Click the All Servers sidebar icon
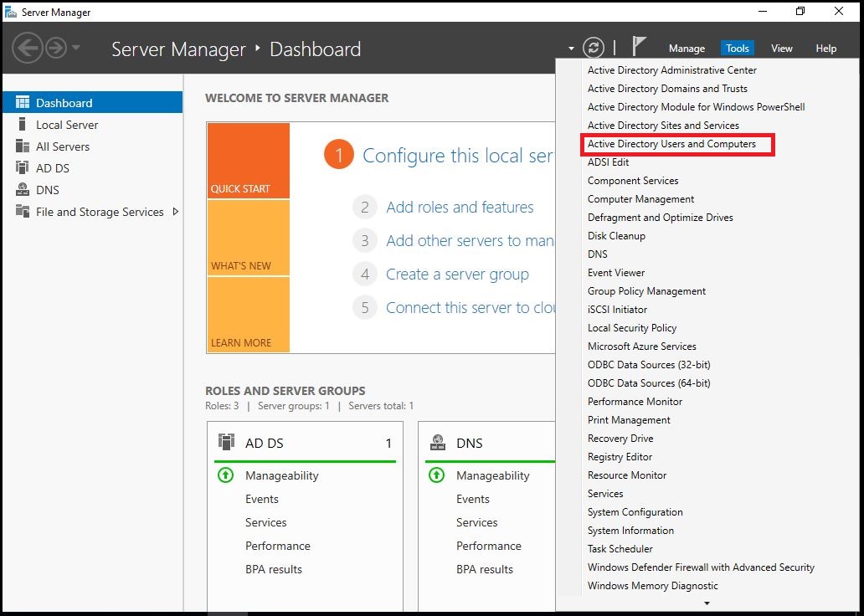 (23, 146)
